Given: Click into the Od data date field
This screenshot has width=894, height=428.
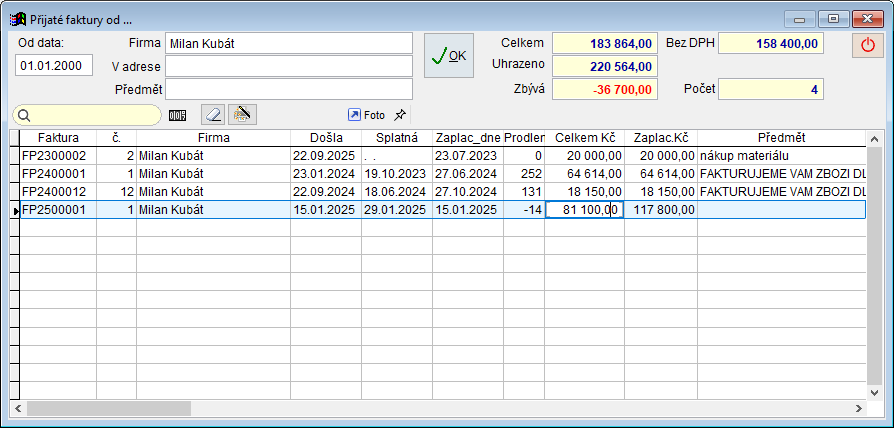Looking at the screenshot, I should pyautogui.click(x=54, y=65).
